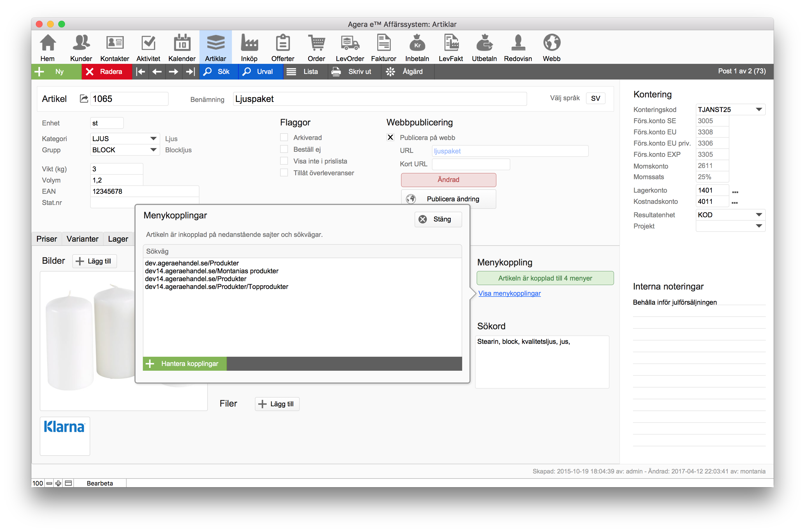Screen dimensions: 805x532
Task: Open the Sök search function
Action: click(218, 72)
